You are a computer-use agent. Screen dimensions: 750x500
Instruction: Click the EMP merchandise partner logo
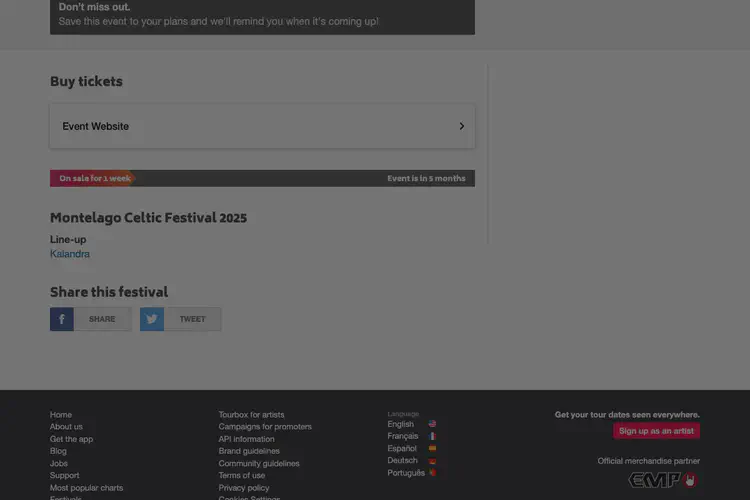[662, 480]
